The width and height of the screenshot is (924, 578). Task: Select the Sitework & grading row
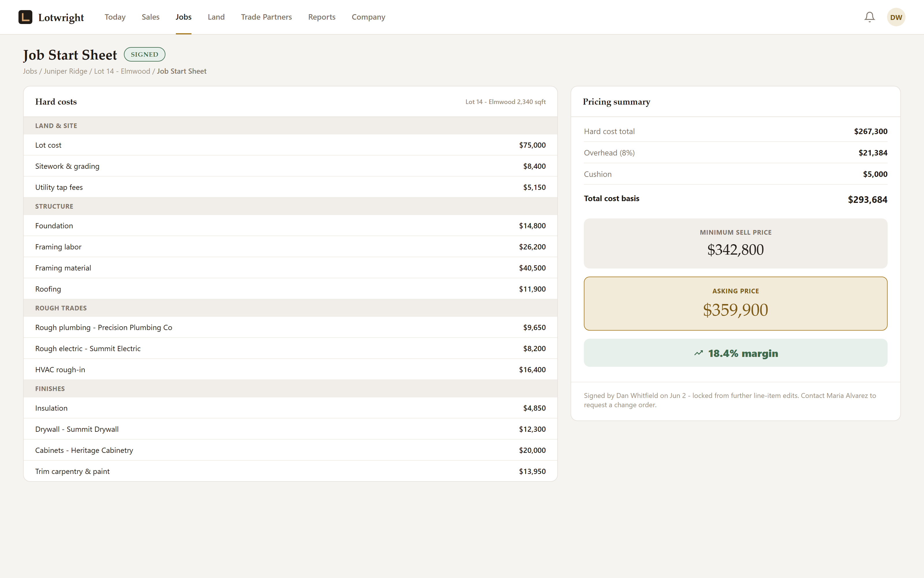pos(290,166)
